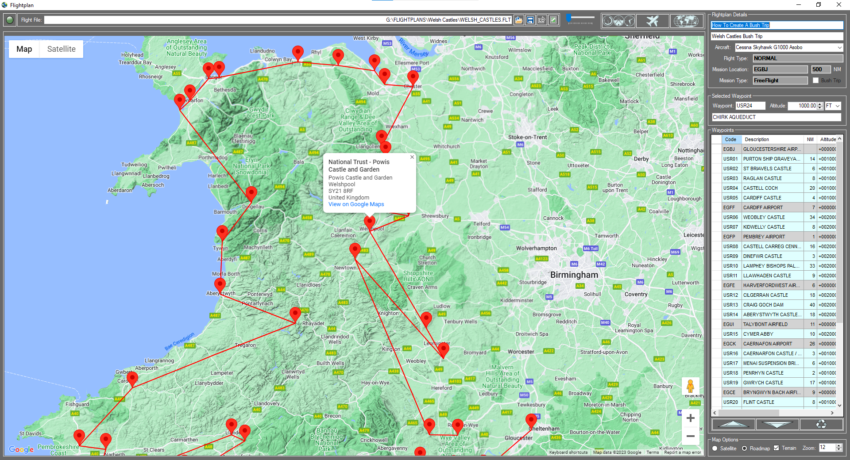Viewport: 850px width, 460px height.
Task: Move selected waypoint down with triangle button
Action: (x=775, y=424)
